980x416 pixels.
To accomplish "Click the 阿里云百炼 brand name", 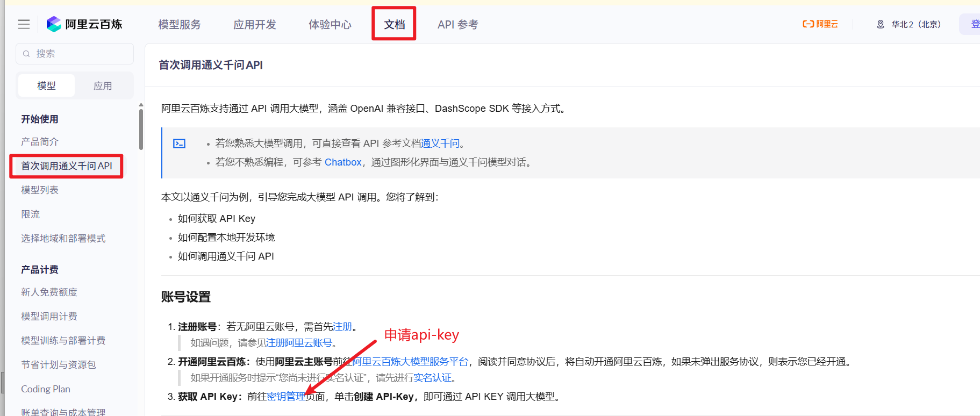I will [94, 24].
